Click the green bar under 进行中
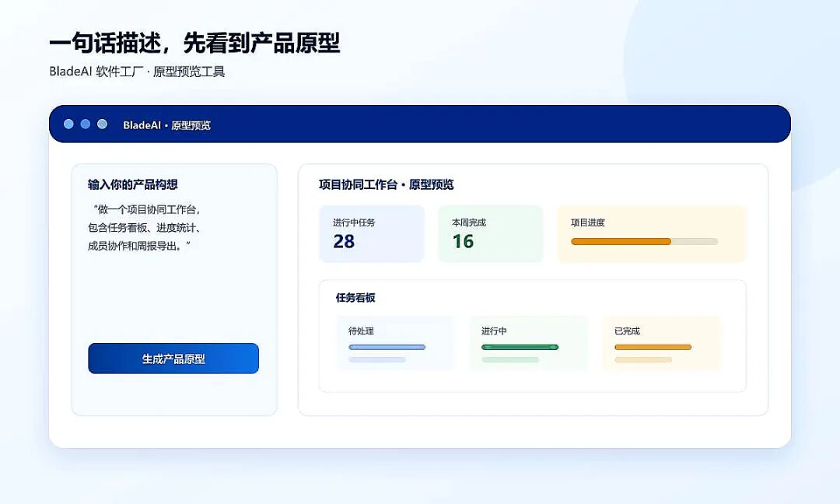 click(x=520, y=347)
